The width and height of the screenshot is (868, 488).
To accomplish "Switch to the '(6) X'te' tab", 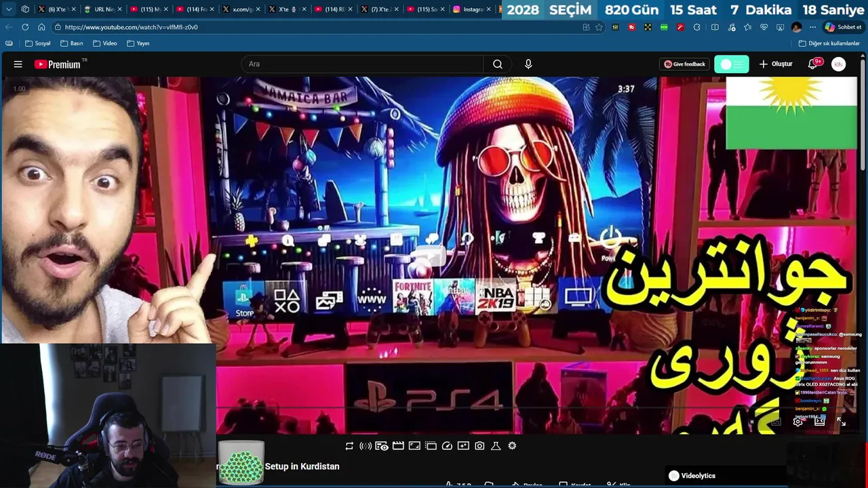I will (57, 9).
